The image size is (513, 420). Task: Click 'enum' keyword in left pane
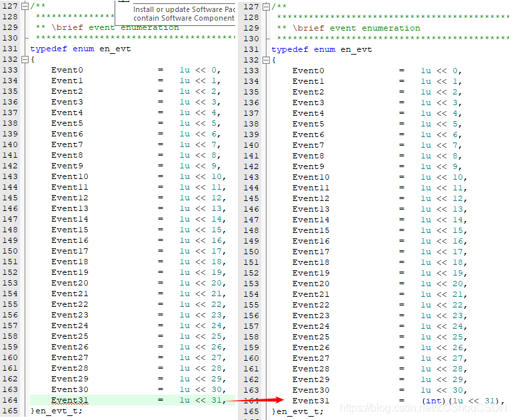pos(83,49)
